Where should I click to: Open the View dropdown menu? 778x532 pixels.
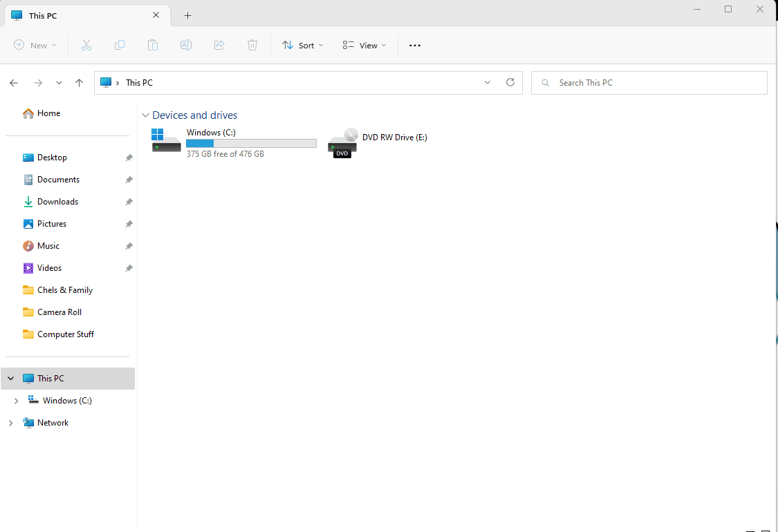click(364, 45)
